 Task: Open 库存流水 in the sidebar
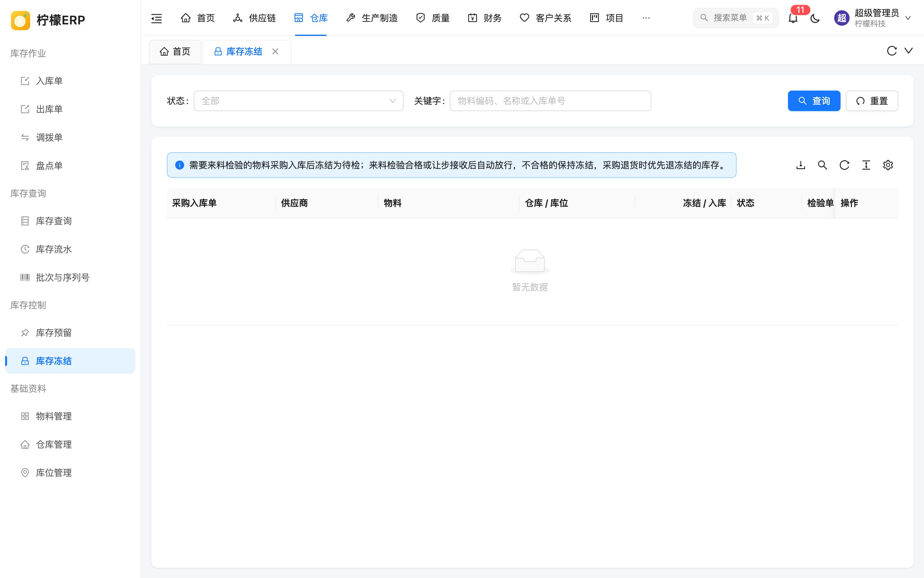70,249
